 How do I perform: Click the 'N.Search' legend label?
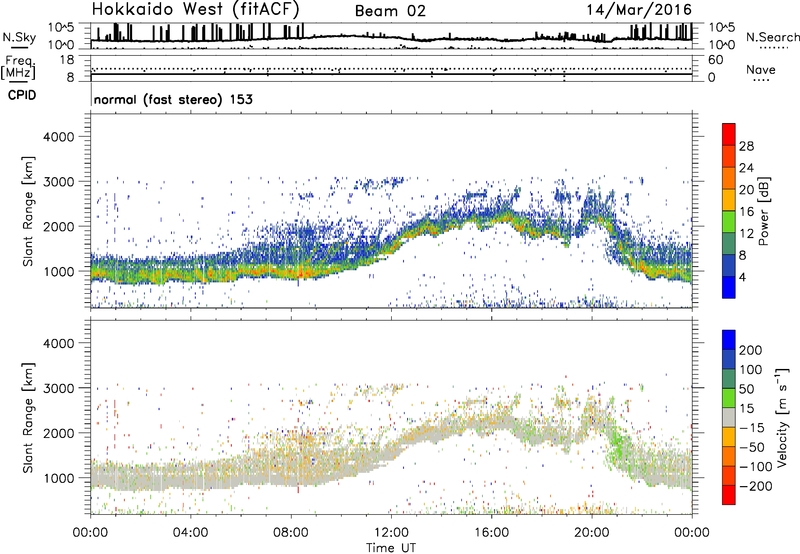point(772,37)
